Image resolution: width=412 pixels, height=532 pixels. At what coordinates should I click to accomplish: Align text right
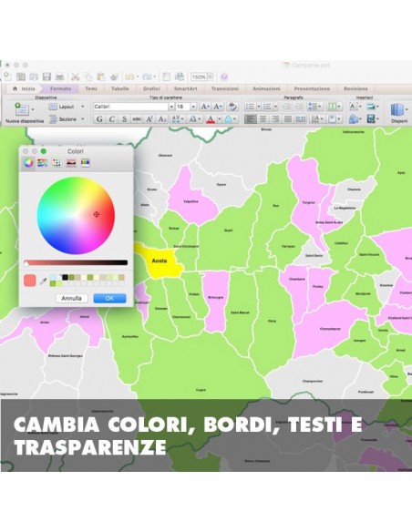[275, 119]
